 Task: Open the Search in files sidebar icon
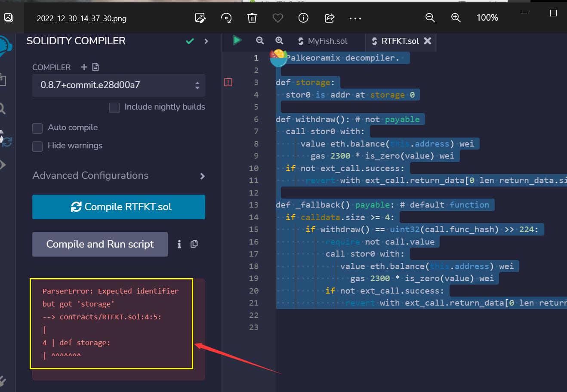[x=3, y=108]
